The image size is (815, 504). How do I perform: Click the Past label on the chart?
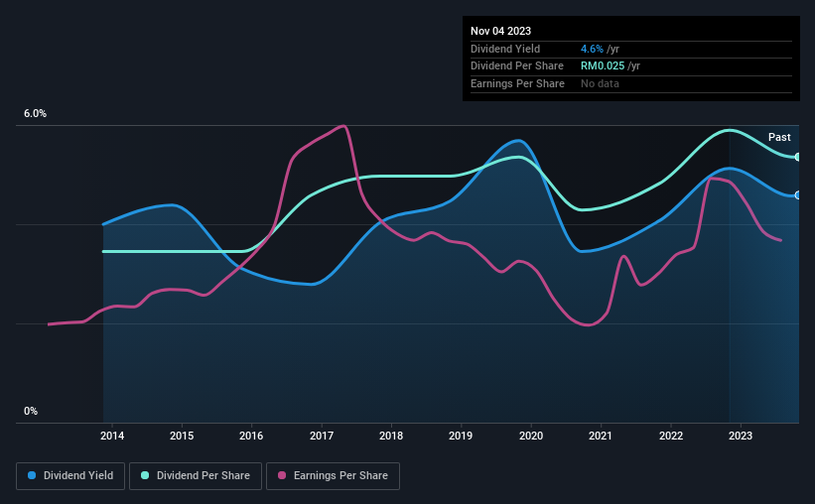[x=779, y=137]
